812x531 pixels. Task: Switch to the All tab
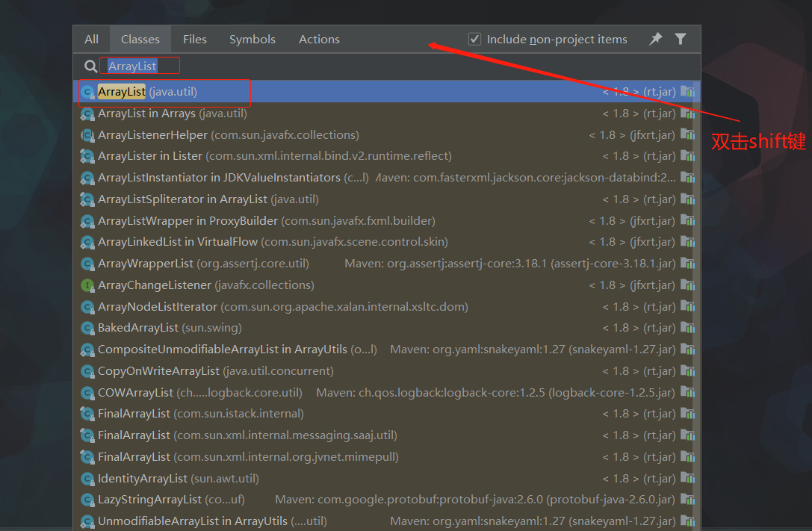pos(92,40)
